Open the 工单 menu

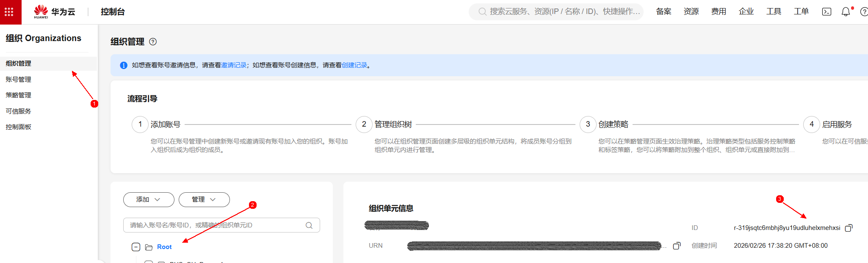pos(801,12)
